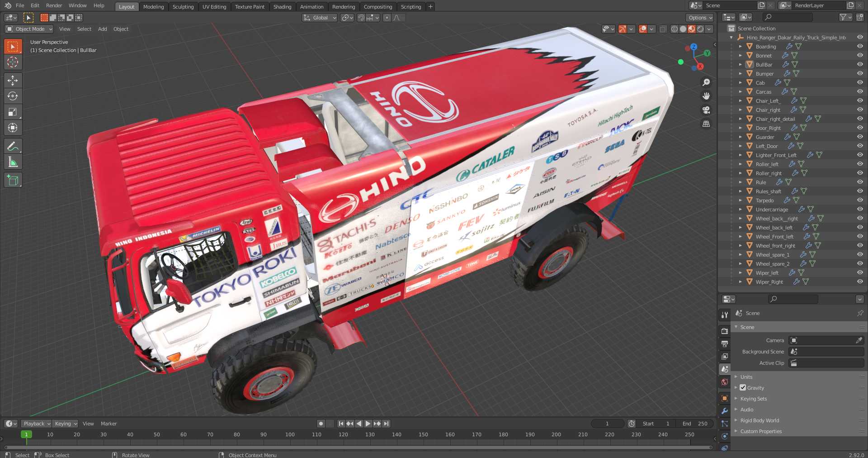Open the Global orientation dropdown

click(320, 18)
